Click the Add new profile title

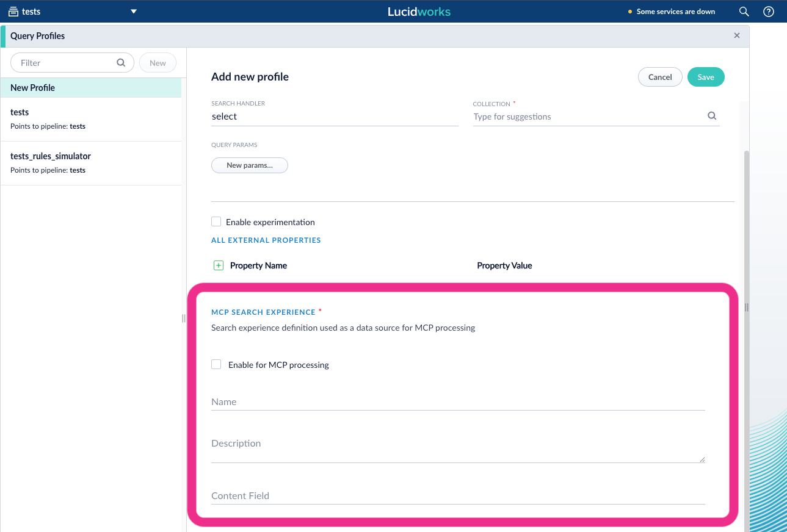[250, 77]
